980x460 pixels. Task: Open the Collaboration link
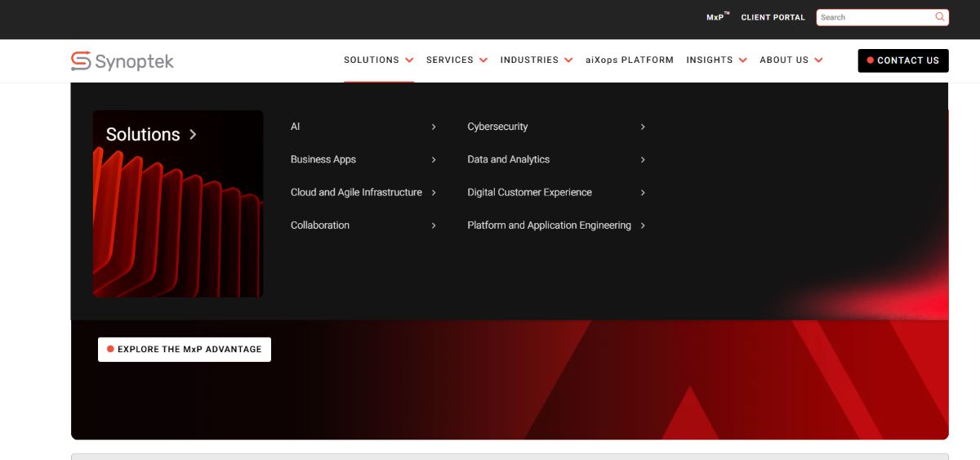320,225
